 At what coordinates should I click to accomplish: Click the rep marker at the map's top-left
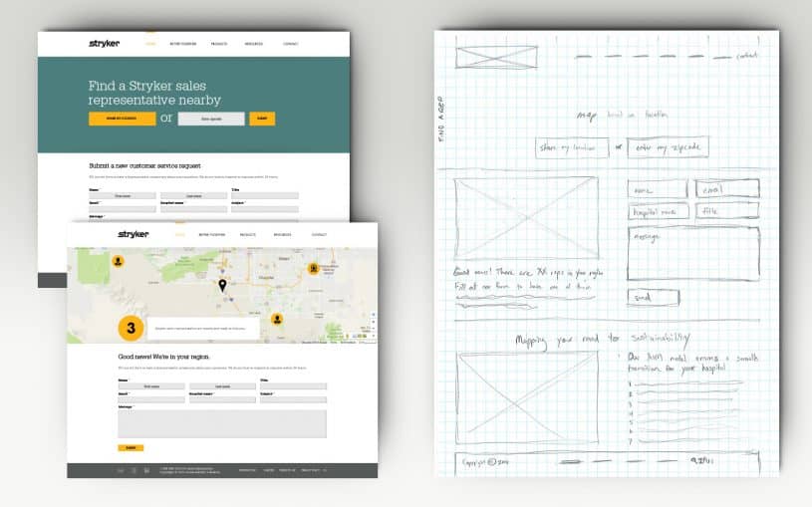[118, 261]
